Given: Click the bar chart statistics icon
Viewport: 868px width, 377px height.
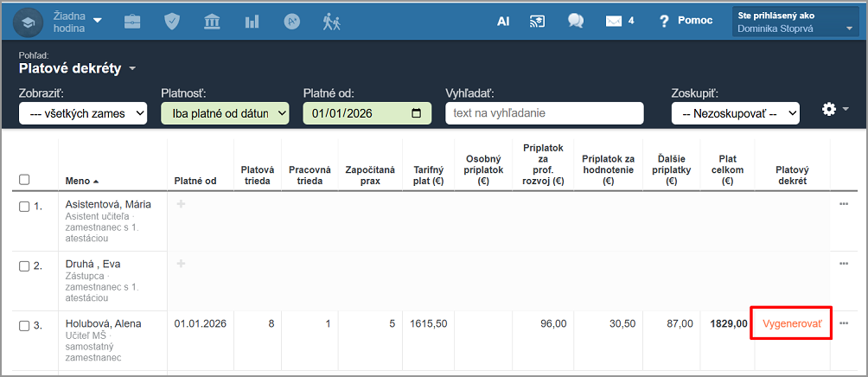Looking at the screenshot, I should click(x=252, y=21).
